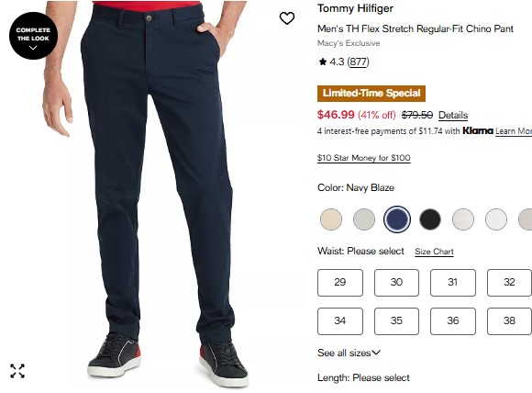
Task: Select waist size 30
Action: click(x=396, y=282)
